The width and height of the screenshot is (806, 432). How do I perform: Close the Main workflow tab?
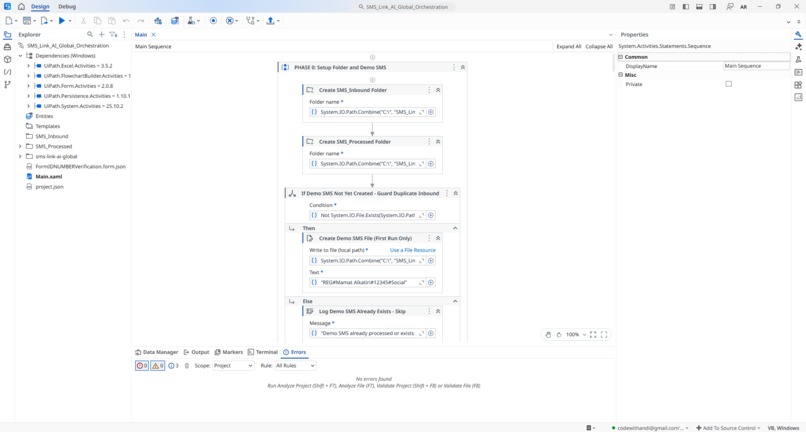tap(153, 34)
